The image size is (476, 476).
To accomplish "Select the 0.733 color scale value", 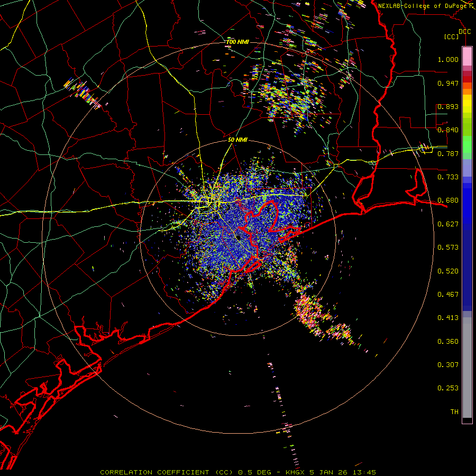I will coord(448,177).
